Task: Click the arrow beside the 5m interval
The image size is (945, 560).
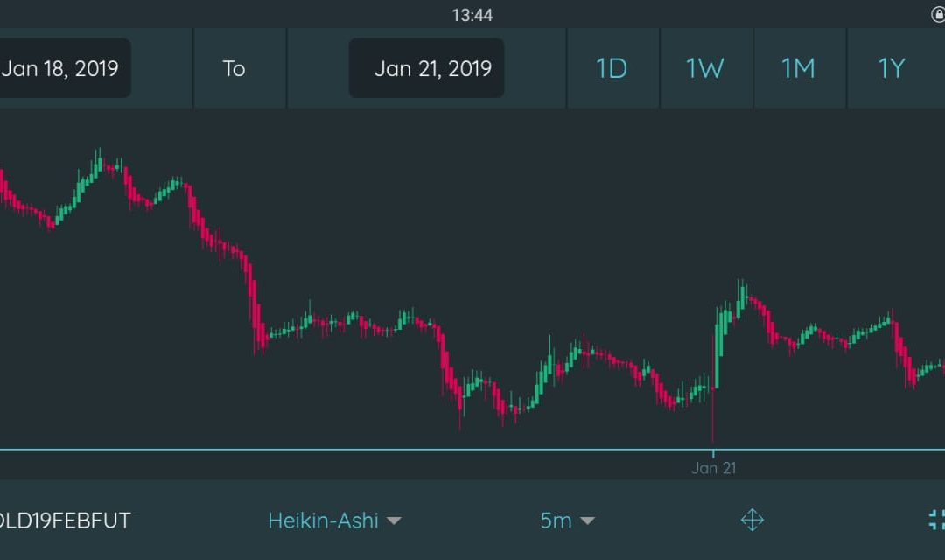Action: tap(588, 521)
